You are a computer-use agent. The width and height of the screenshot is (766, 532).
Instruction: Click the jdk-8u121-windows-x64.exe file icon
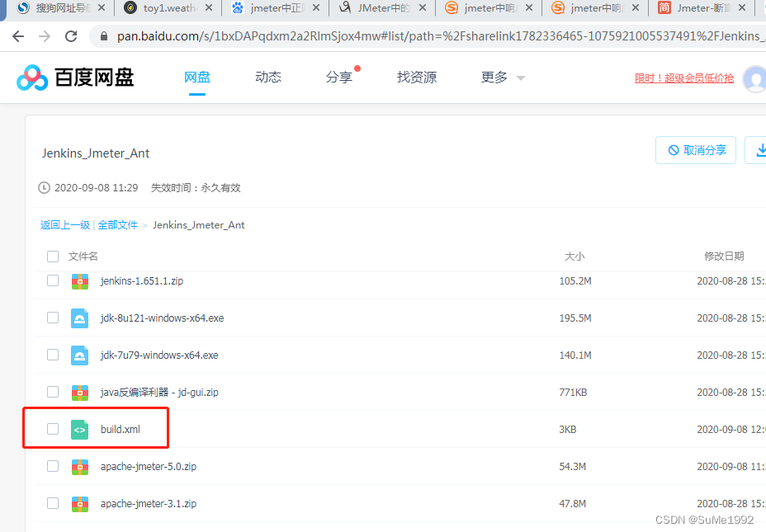pyautogui.click(x=80, y=318)
